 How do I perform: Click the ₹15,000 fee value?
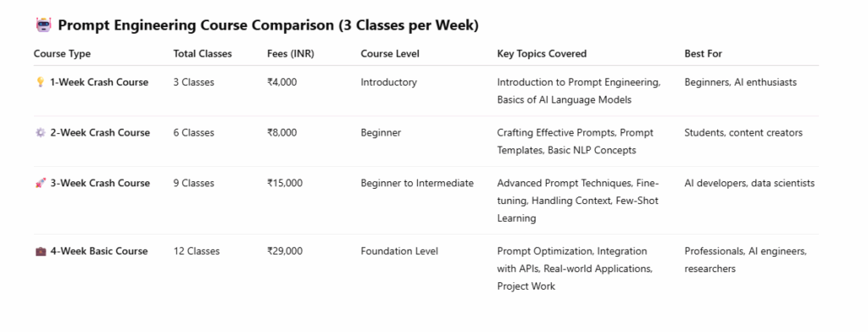tap(285, 183)
